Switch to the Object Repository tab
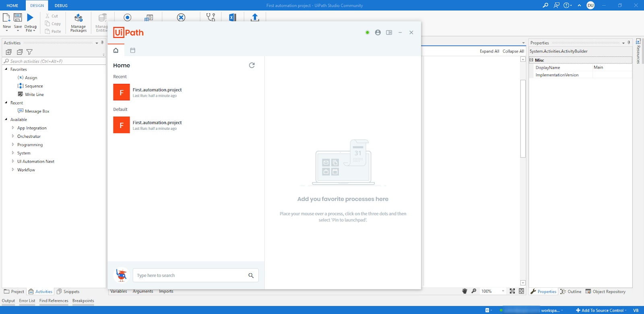This screenshot has width=644, height=314. pos(606,291)
